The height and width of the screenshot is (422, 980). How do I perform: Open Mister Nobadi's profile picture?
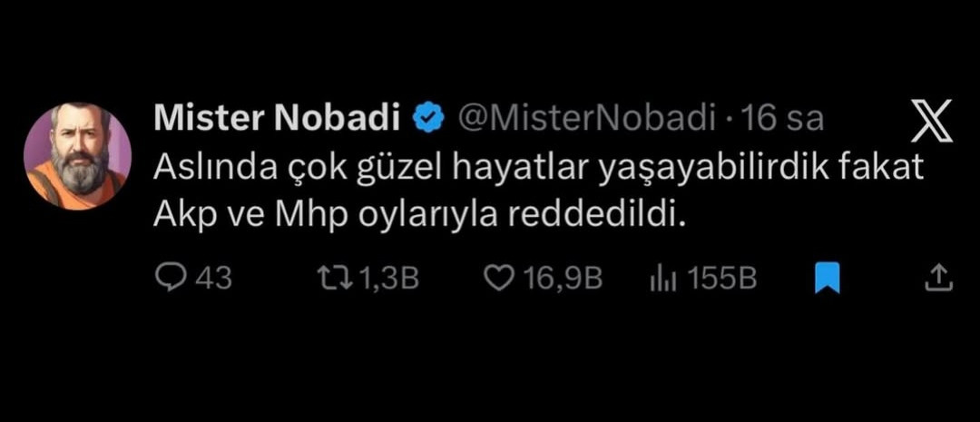pyautogui.click(x=78, y=156)
